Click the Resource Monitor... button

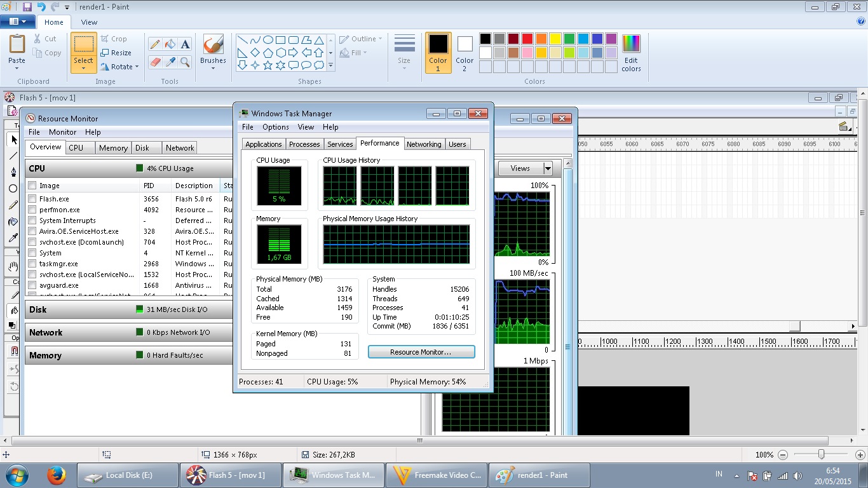tap(421, 352)
